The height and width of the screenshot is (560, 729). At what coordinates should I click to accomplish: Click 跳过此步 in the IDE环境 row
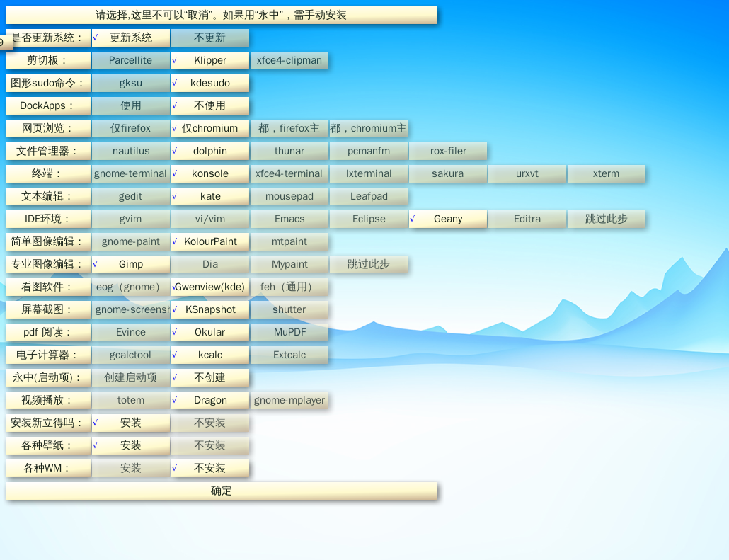pyautogui.click(x=607, y=219)
